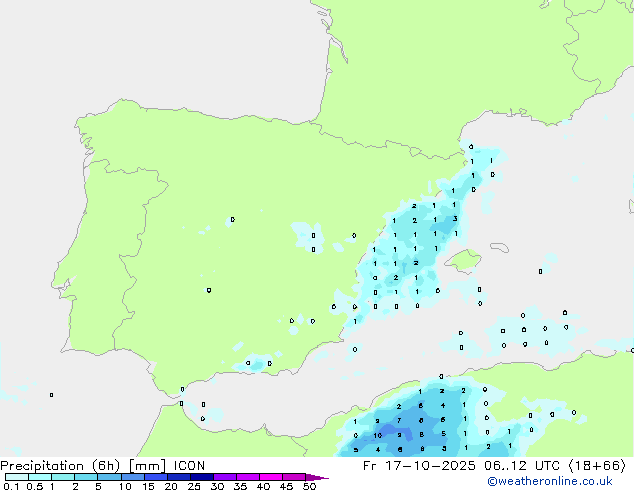Click the legend label 35
Screen dimensions: 634x490
tap(240, 486)
